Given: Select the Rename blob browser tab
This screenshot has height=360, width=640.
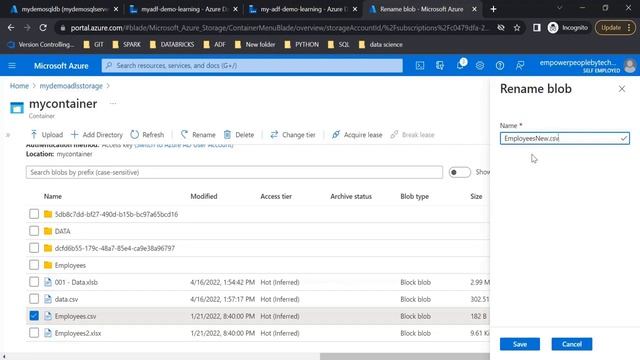Looking at the screenshot, I should tap(422, 9).
